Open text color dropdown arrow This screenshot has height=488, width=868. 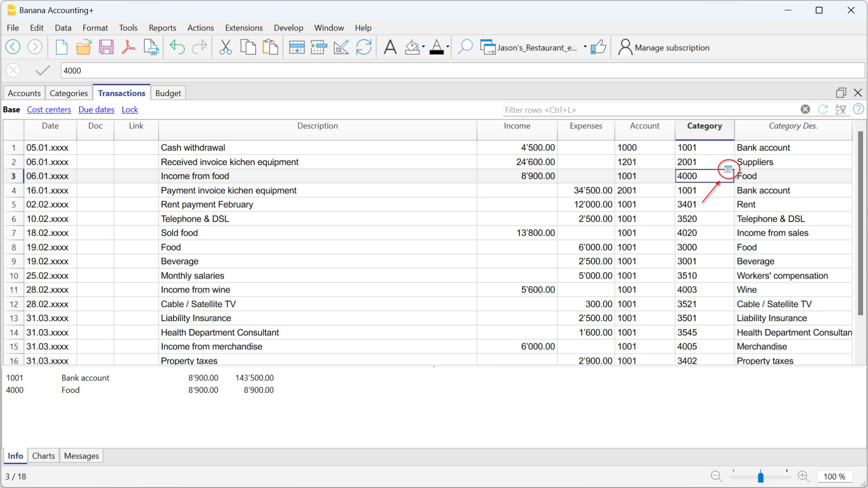pos(447,47)
